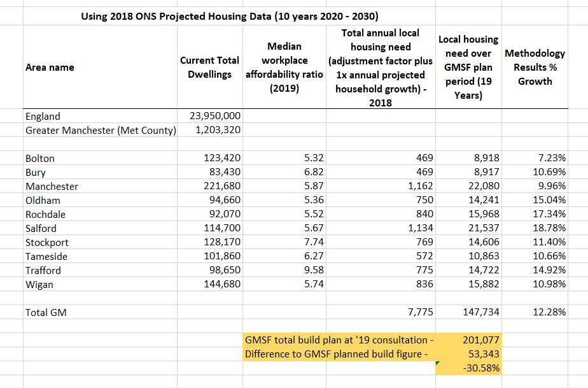Click the 'Greater Manchester (Met County)' cell
This screenshot has width=588, height=388.
click(x=101, y=131)
